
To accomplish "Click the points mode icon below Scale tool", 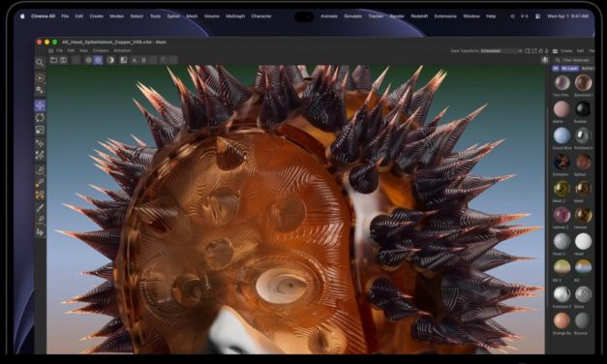I will (x=40, y=143).
